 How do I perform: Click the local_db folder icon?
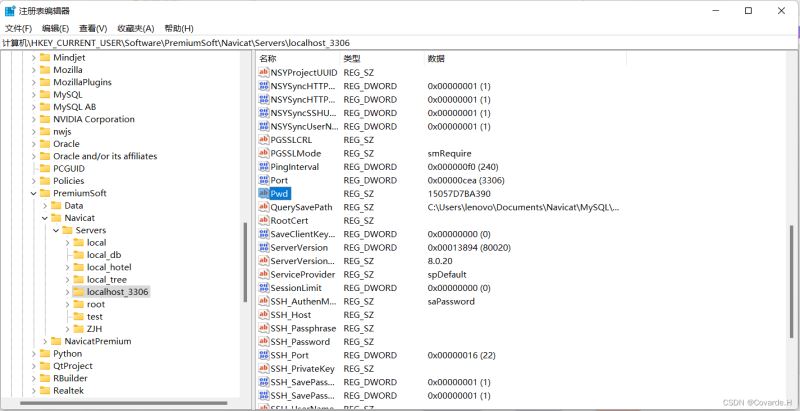[79, 255]
